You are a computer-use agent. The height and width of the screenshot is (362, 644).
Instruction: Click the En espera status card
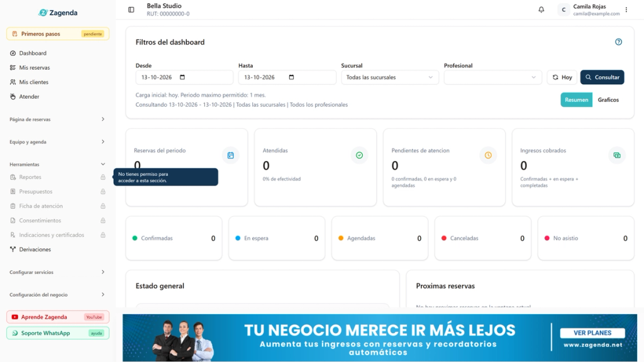277,238
